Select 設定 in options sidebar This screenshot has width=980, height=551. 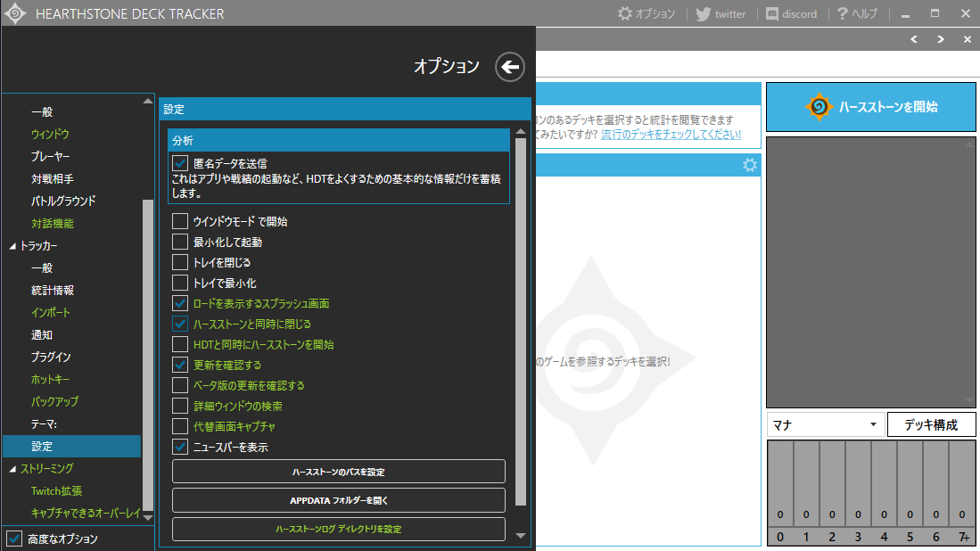click(72, 446)
